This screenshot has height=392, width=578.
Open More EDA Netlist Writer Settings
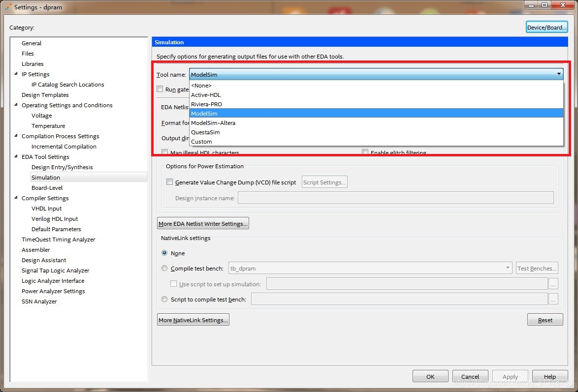tap(203, 223)
